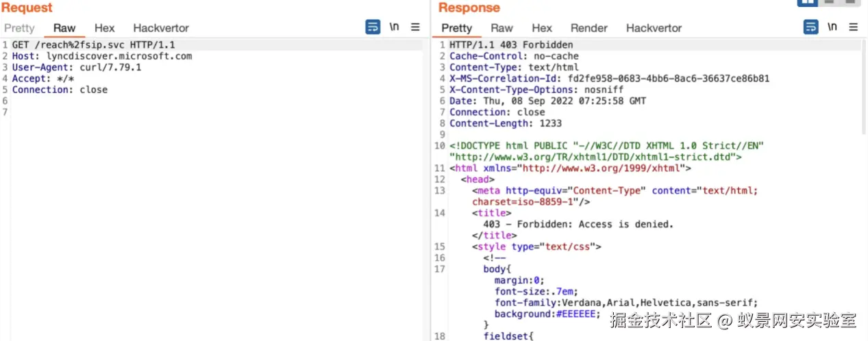
Task: Click the '<head>' tag line
Action: 478,179
